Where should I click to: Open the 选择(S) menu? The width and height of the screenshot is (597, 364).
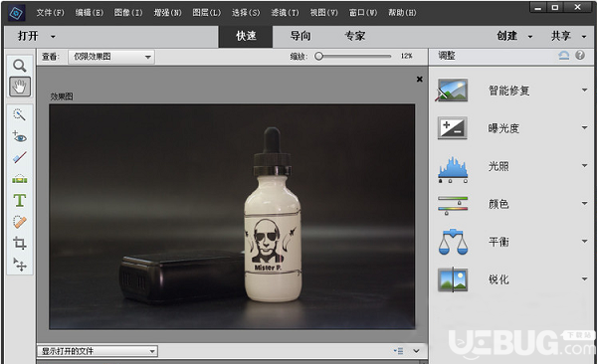tap(246, 13)
